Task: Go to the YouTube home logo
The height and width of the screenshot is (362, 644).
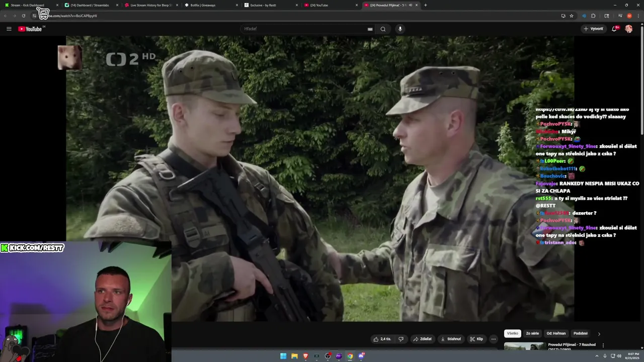Action: point(30,29)
